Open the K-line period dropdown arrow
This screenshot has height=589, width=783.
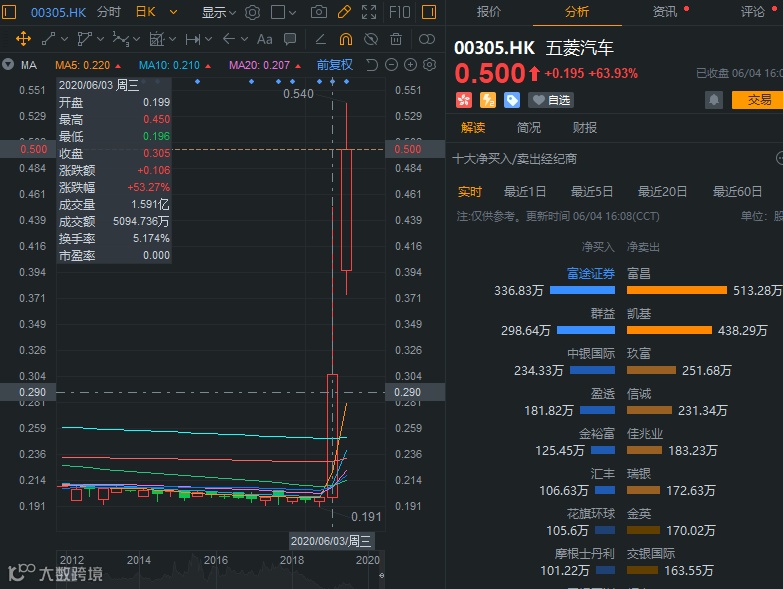coord(173,12)
